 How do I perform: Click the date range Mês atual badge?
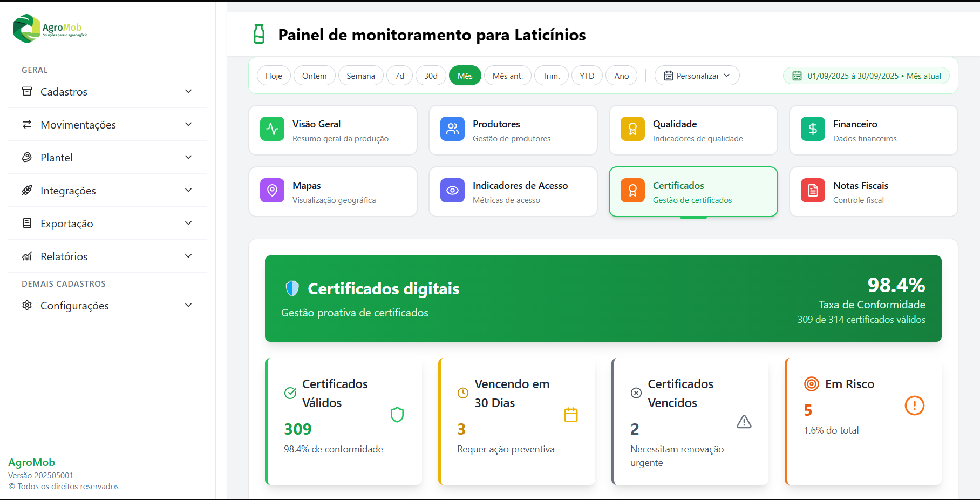point(866,76)
